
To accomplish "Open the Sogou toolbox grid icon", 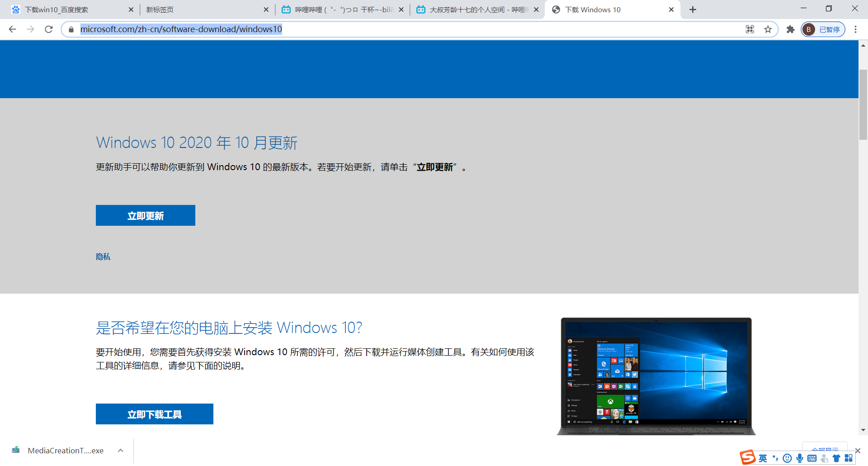I will 849,458.
